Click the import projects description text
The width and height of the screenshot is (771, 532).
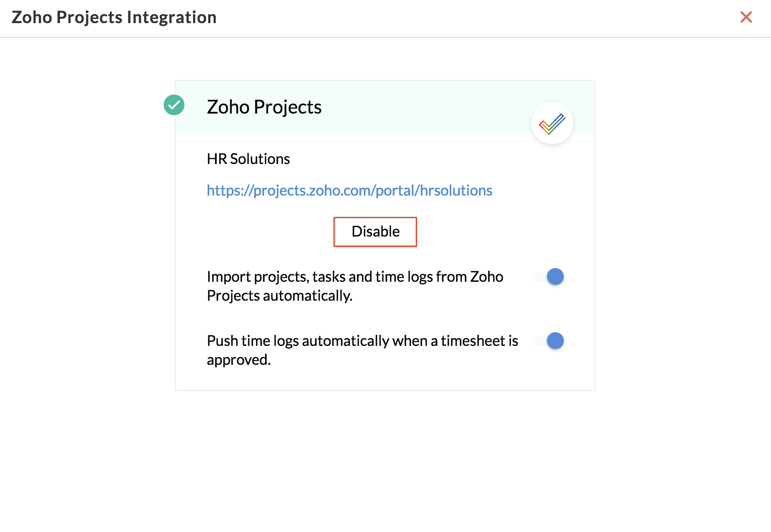355,286
